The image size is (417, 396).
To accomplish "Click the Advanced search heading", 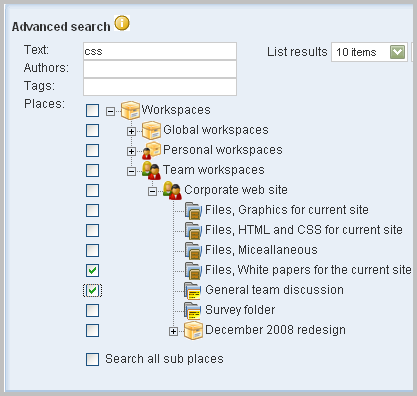I will (61, 27).
